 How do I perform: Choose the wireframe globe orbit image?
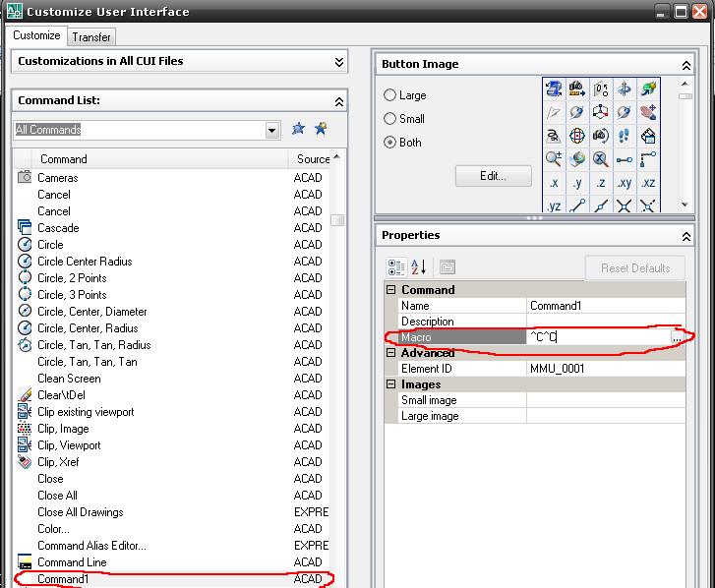577,136
